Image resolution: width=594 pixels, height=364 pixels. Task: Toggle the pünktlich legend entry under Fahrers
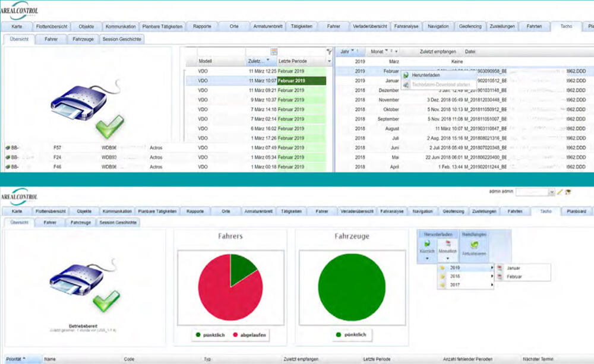pos(208,335)
